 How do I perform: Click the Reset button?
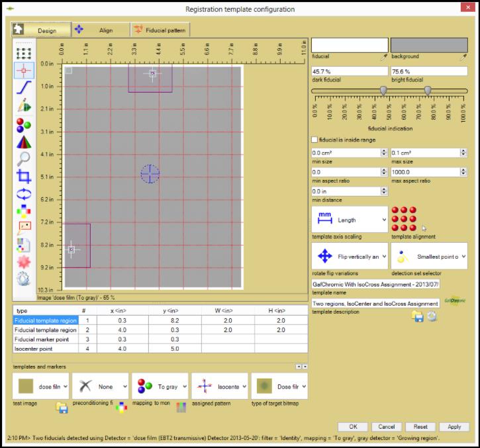[420, 427]
